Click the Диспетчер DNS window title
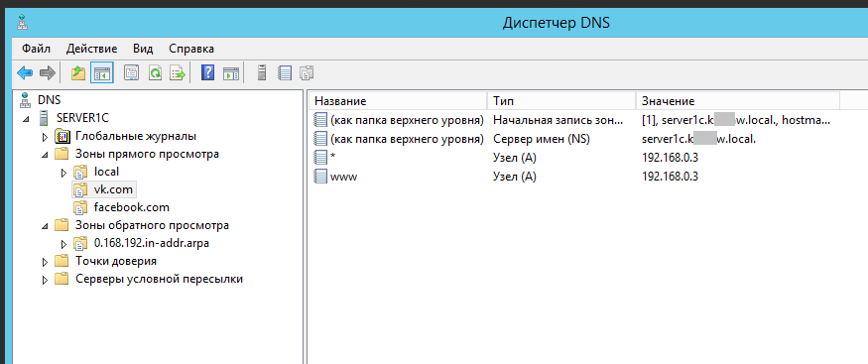The image size is (868, 364). tap(557, 23)
